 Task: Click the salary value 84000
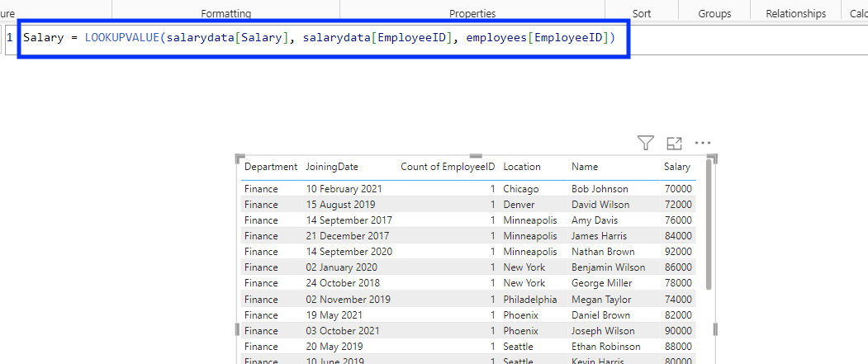(x=677, y=236)
